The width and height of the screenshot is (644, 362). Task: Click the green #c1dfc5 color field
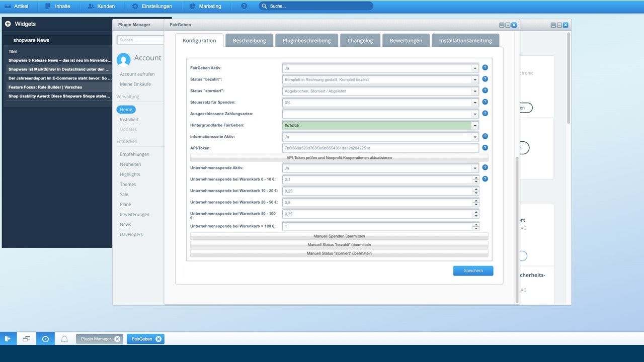tap(376, 126)
